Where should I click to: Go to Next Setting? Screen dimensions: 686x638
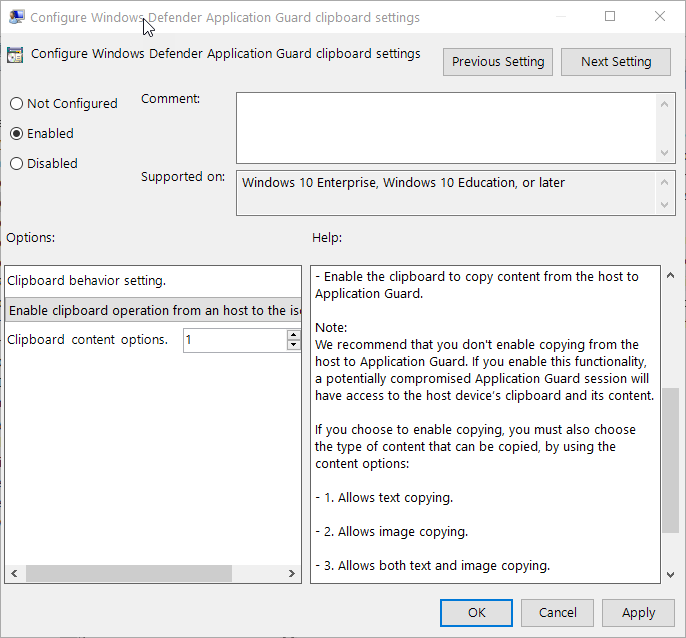pyautogui.click(x=616, y=62)
